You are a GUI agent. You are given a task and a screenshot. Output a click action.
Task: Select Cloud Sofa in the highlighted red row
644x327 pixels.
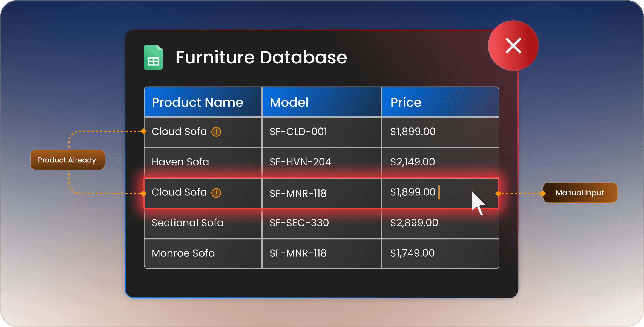point(203,193)
